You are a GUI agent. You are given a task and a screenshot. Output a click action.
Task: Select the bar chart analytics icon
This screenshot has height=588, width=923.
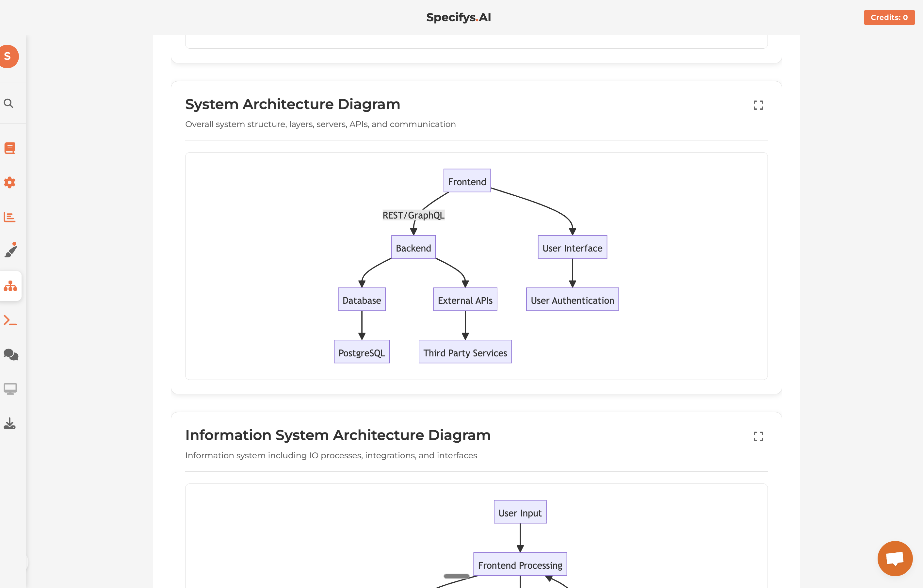click(9, 217)
